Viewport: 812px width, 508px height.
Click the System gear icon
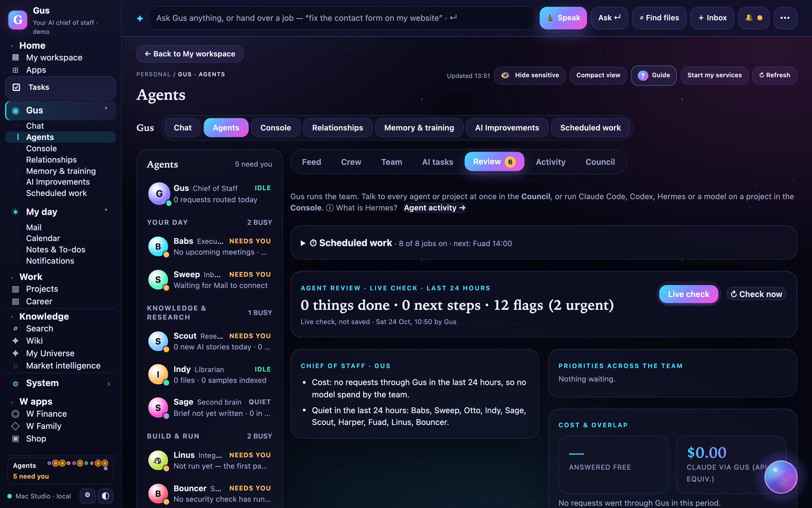tap(16, 384)
